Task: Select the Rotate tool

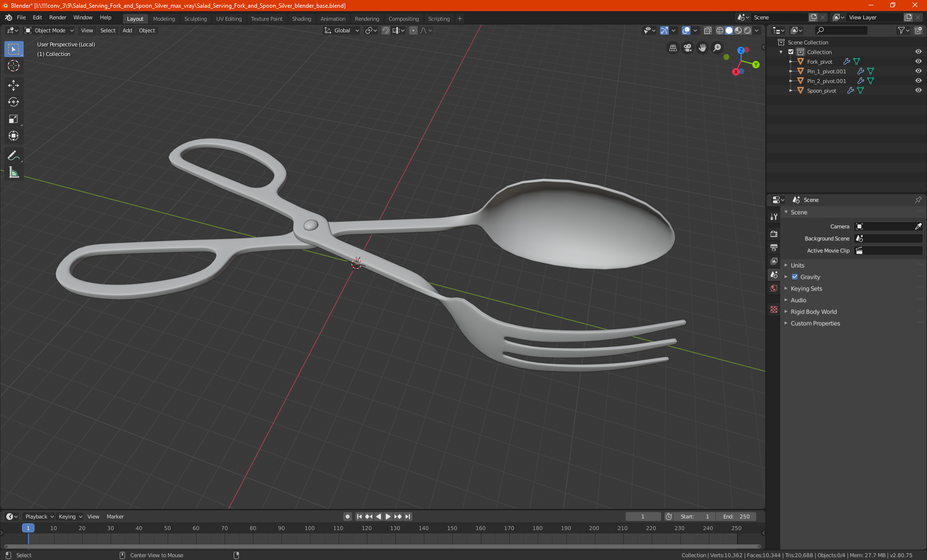Action: tap(14, 102)
